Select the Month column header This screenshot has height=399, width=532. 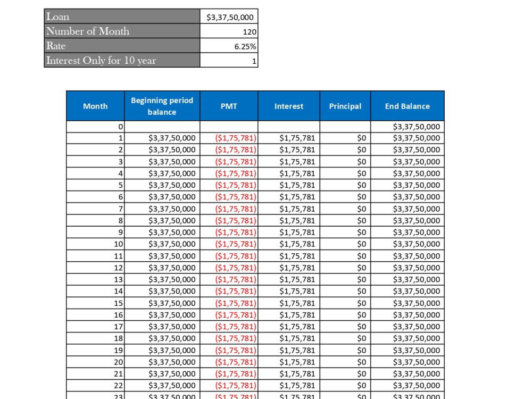coord(95,106)
